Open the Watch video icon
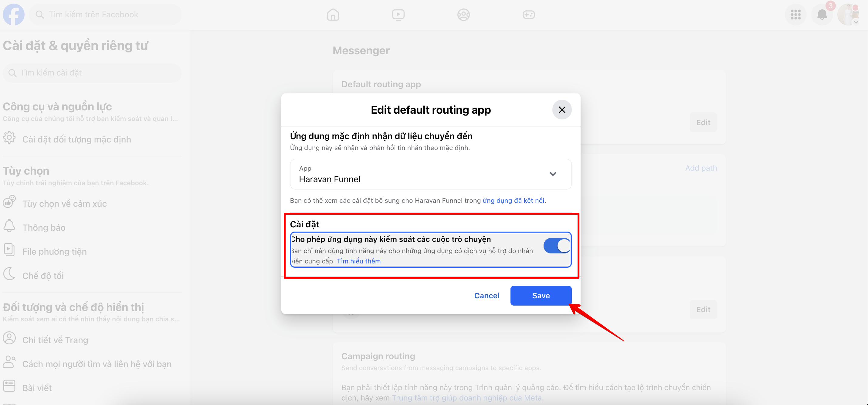This screenshot has width=868, height=405. (x=398, y=15)
